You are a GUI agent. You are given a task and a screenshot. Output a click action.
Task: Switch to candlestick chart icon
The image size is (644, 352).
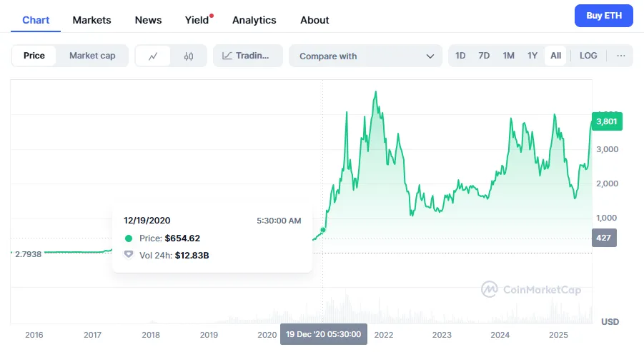point(189,56)
